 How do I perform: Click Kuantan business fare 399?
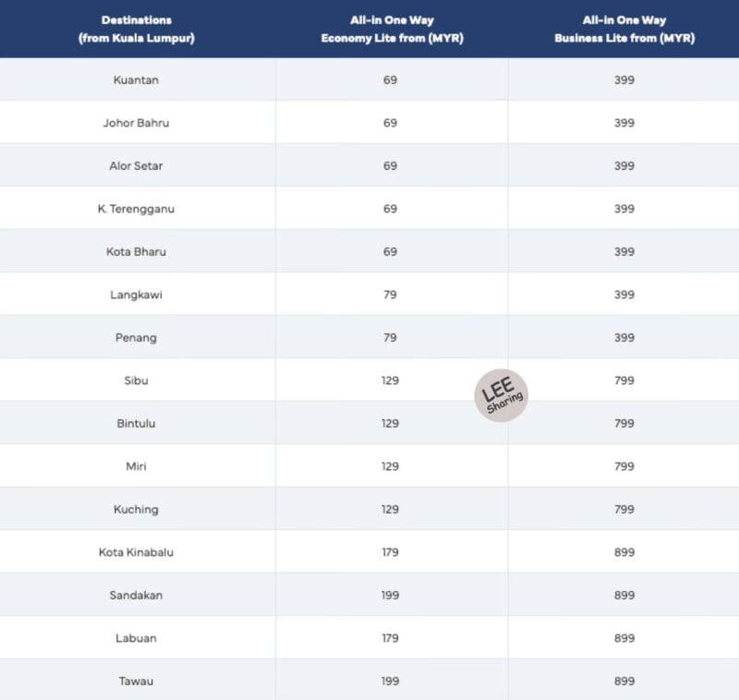click(624, 80)
